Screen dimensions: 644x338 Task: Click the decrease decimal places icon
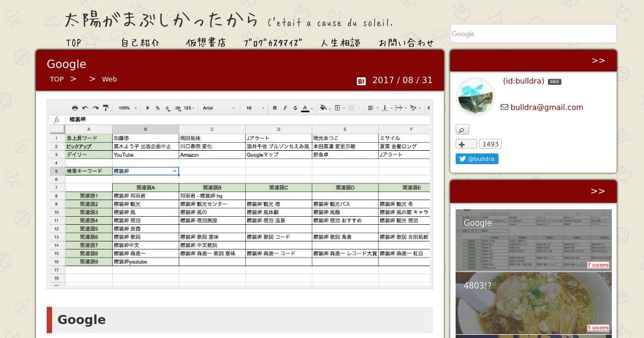point(167,108)
